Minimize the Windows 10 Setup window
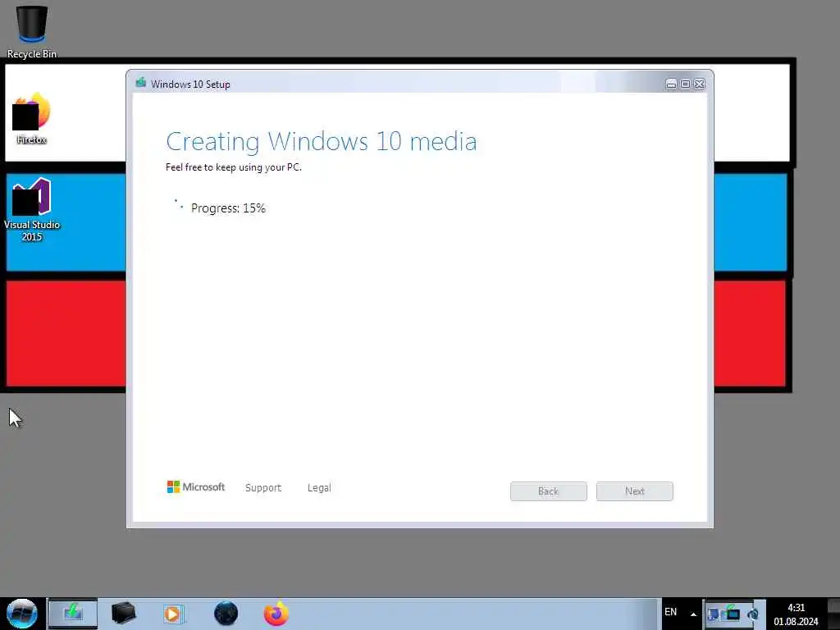Screen dimensions: 840x630 [671, 84]
